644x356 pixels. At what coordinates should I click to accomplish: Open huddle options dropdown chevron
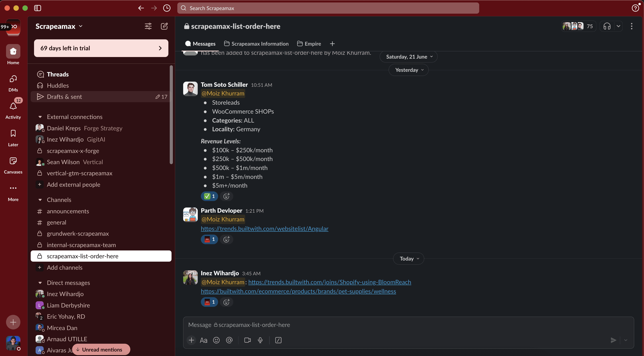618,26
